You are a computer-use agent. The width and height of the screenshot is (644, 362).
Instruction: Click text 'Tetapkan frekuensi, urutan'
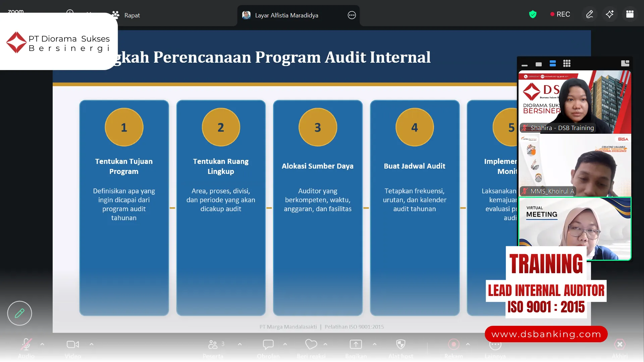(x=415, y=195)
